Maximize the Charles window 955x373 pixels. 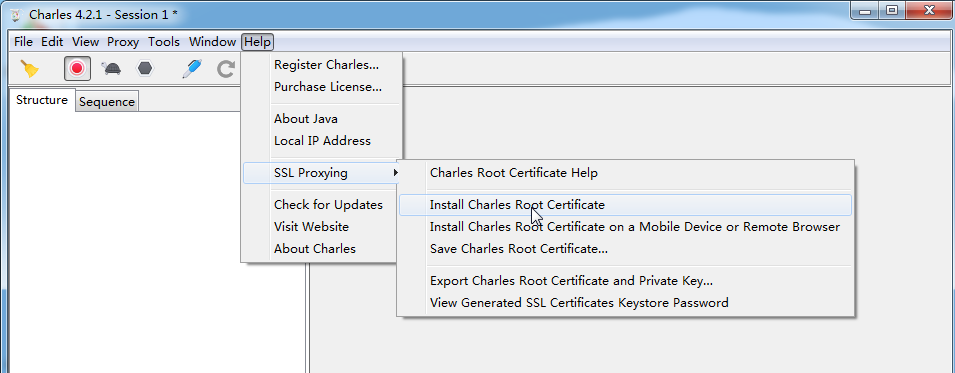893,10
